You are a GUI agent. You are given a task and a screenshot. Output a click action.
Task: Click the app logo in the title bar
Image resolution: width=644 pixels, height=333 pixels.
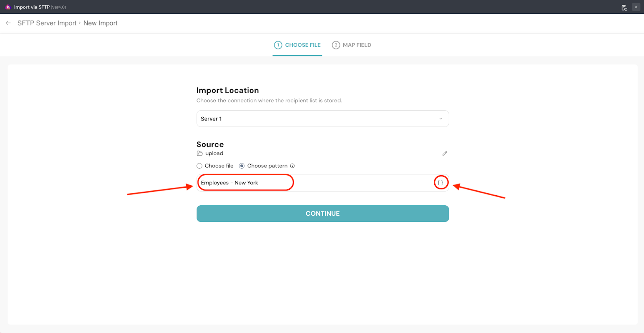8,7
